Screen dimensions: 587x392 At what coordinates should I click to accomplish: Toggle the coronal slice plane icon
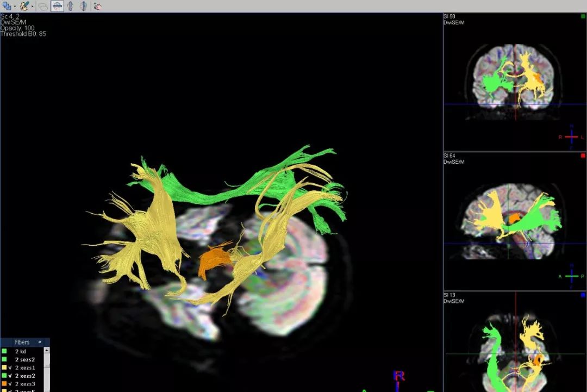(70, 6)
